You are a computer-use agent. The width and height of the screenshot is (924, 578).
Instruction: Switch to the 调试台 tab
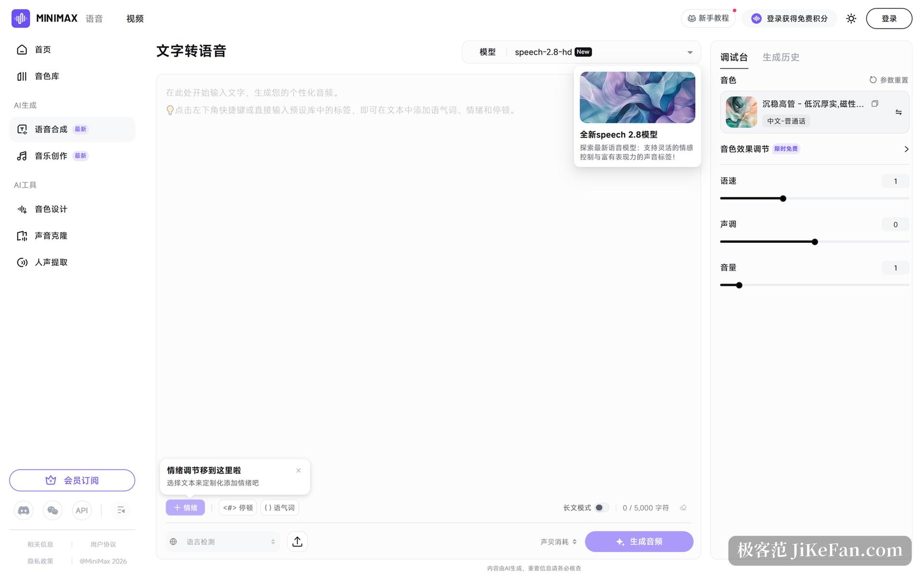[734, 57]
